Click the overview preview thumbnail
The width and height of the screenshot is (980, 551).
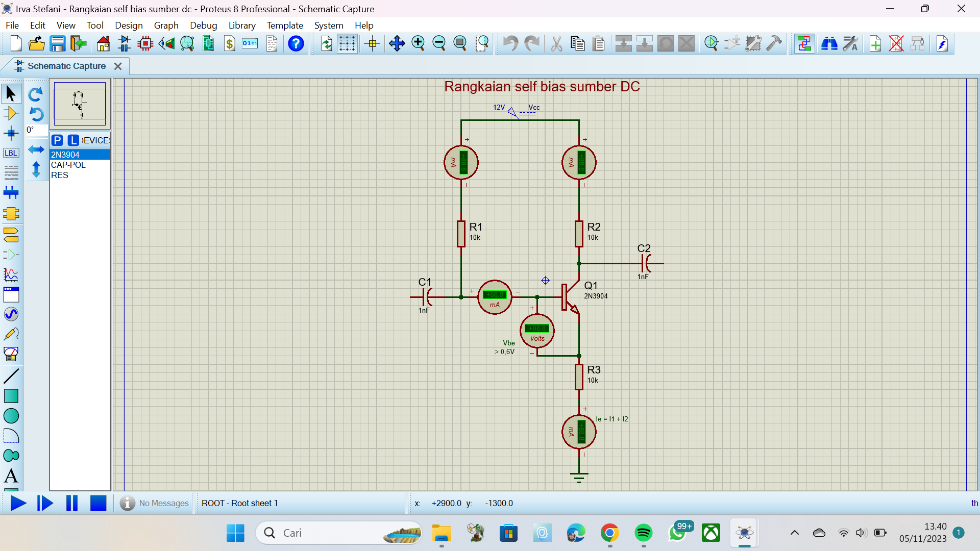80,104
